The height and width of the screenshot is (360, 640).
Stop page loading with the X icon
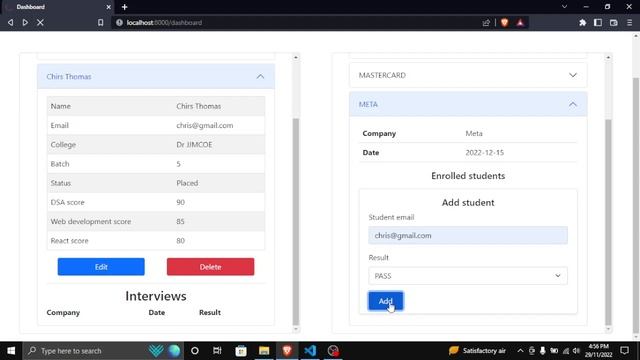click(x=40, y=22)
